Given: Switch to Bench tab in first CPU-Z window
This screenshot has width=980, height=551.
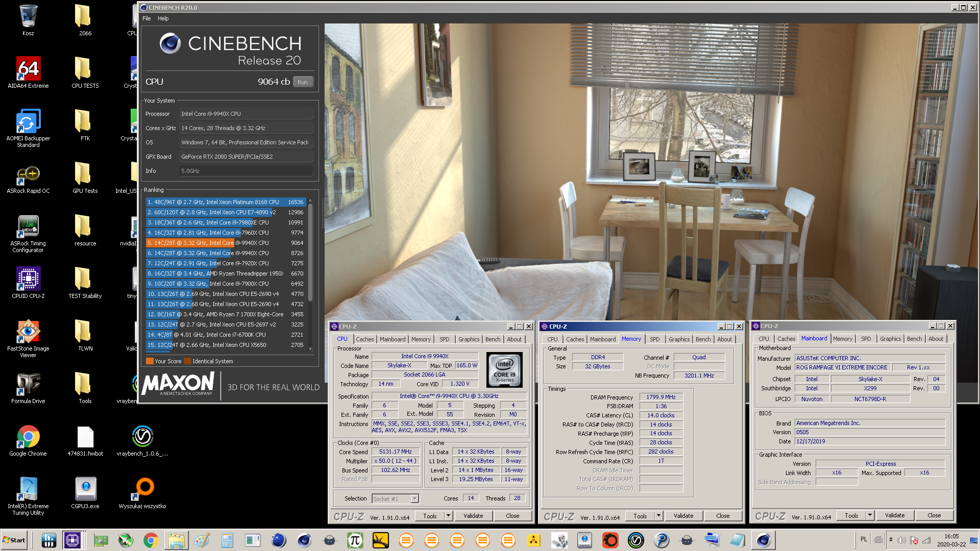Looking at the screenshot, I should 493,339.
